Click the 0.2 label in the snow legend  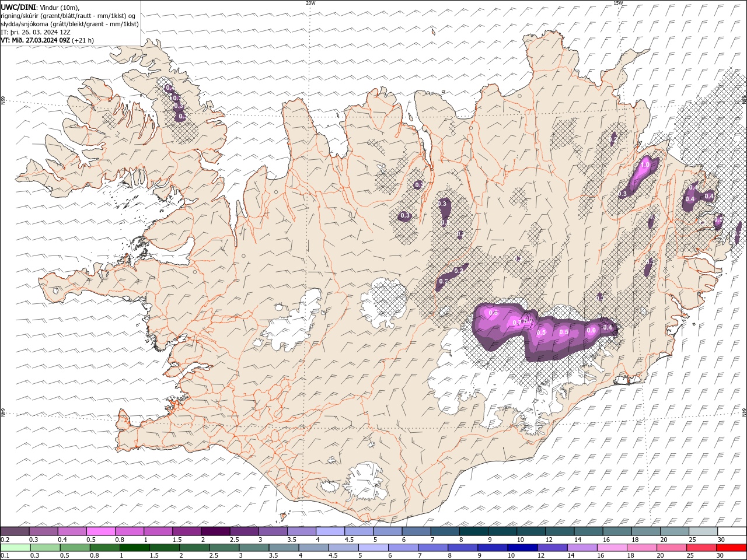click(x=4, y=540)
